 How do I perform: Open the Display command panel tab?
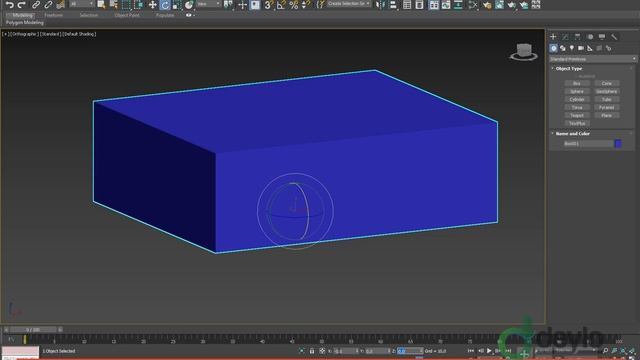602,37
